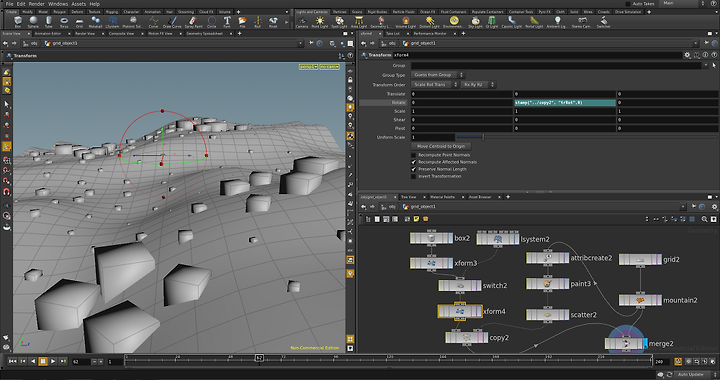Click the Auto Update button
This screenshot has width=720, height=380.
pos(691,374)
